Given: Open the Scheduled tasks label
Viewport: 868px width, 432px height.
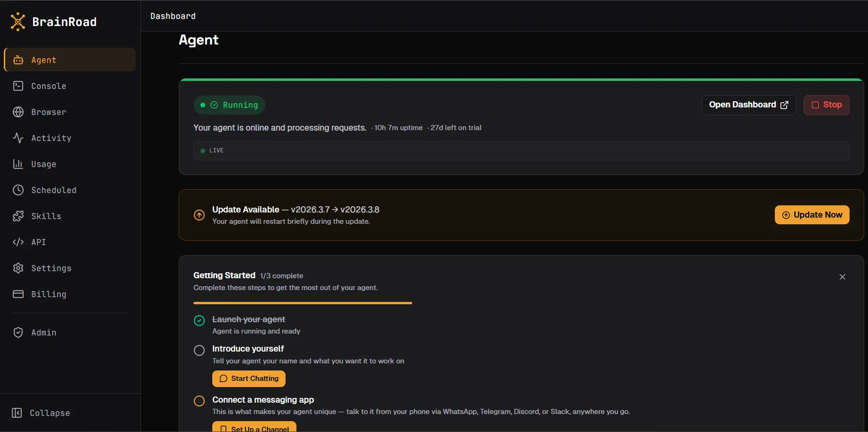Looking at the screenshot, I should (54, 190).
